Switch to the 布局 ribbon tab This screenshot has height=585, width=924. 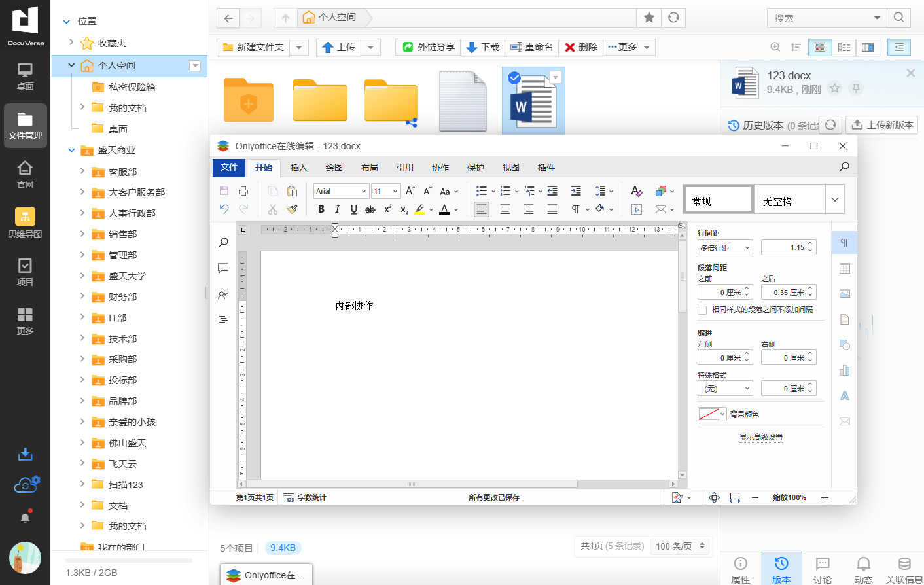(369, 168)
